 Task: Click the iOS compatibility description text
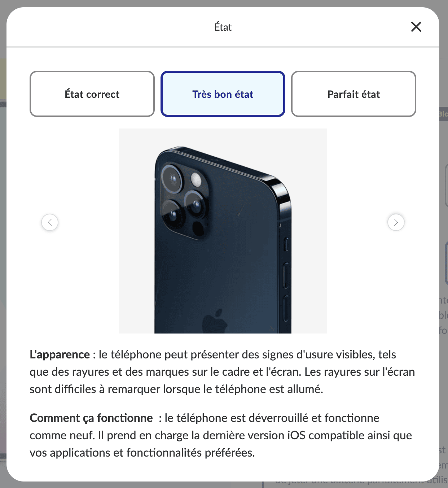(x=221, y=435)
